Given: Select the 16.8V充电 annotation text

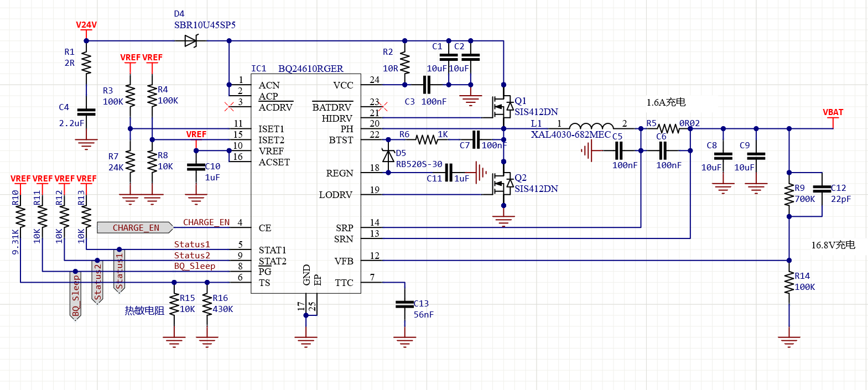Looking at the screenshot, I should click(x=833, y=245).
